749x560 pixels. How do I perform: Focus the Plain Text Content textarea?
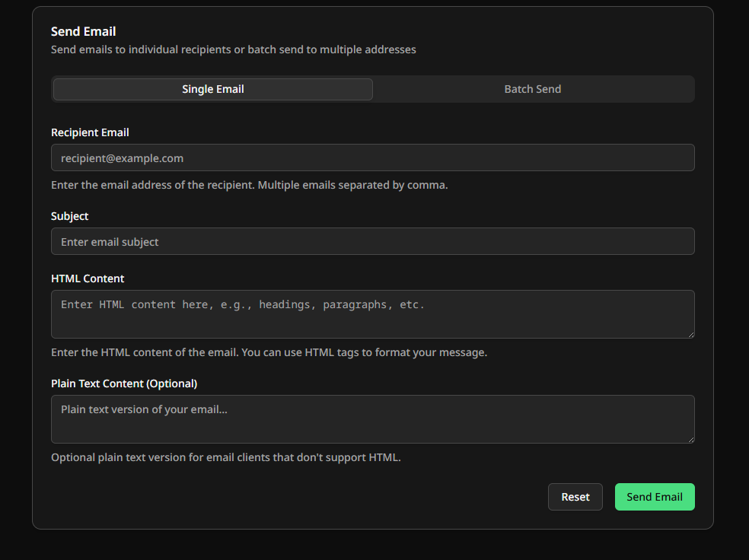click(x=372, y=418)
